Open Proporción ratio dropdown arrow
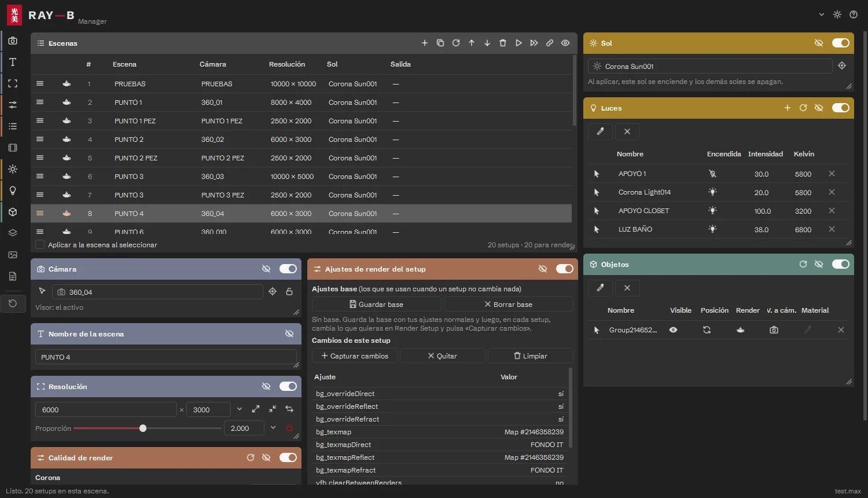The image size is (868, 498). click(273, 428)
